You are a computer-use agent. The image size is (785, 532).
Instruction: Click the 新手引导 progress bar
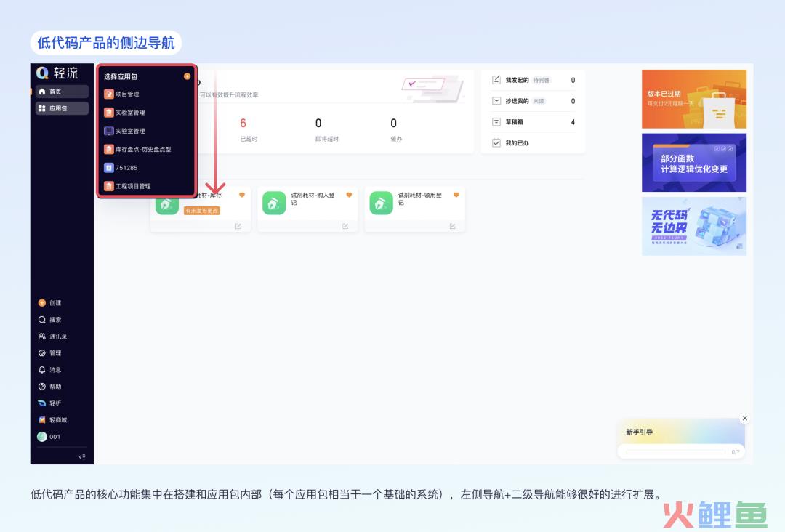click(x=675, y=451)
